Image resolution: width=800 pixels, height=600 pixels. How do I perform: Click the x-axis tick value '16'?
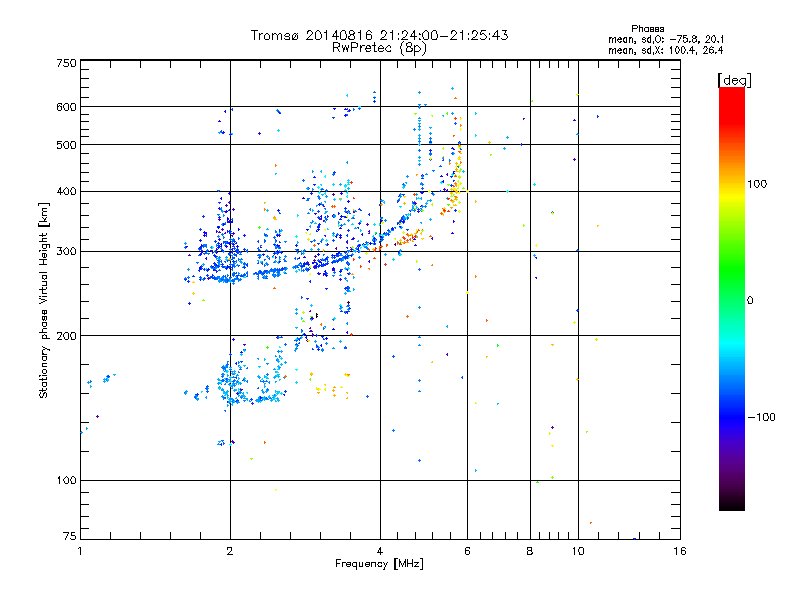[680, 551]
